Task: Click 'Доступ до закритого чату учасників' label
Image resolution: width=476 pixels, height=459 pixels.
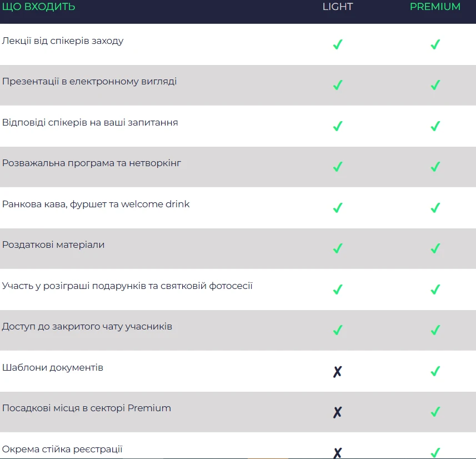Action: tap(87, 326)
